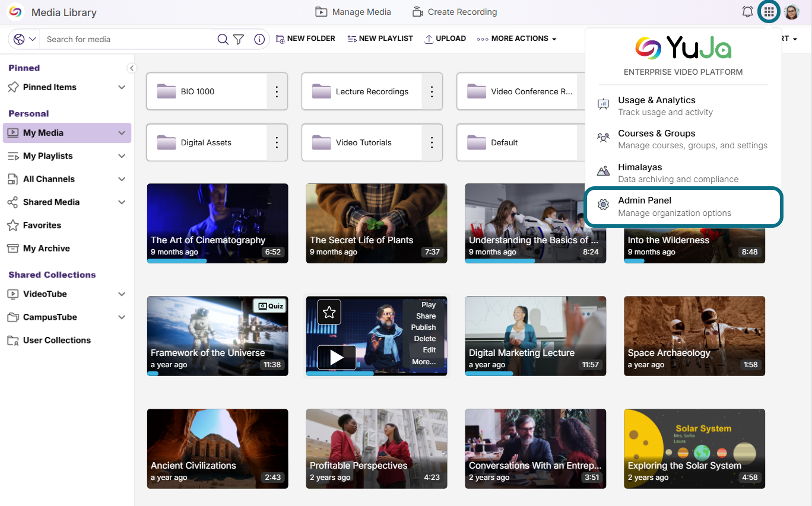Open The Art of Cinematography video thumbnail

coord(218,223)
